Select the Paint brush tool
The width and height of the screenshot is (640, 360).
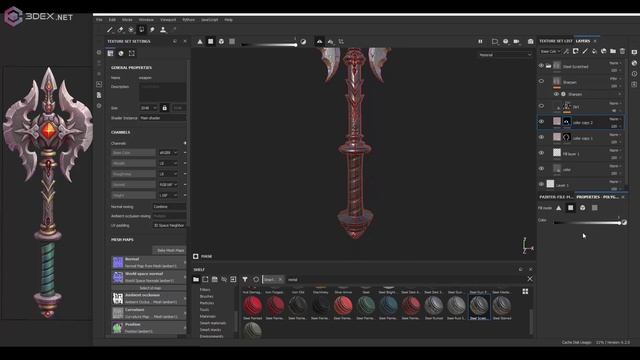109,30
